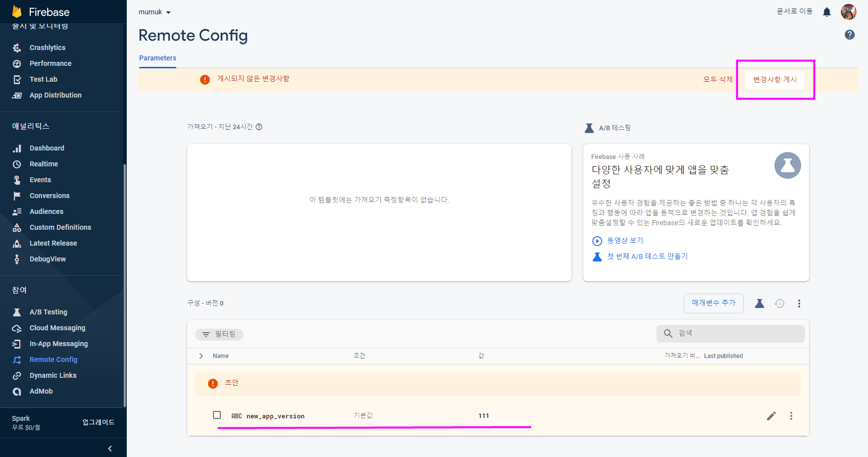This screenshot has width=868, height=457.
Task: Click the Audiences people icon
Action: (17, 211)
